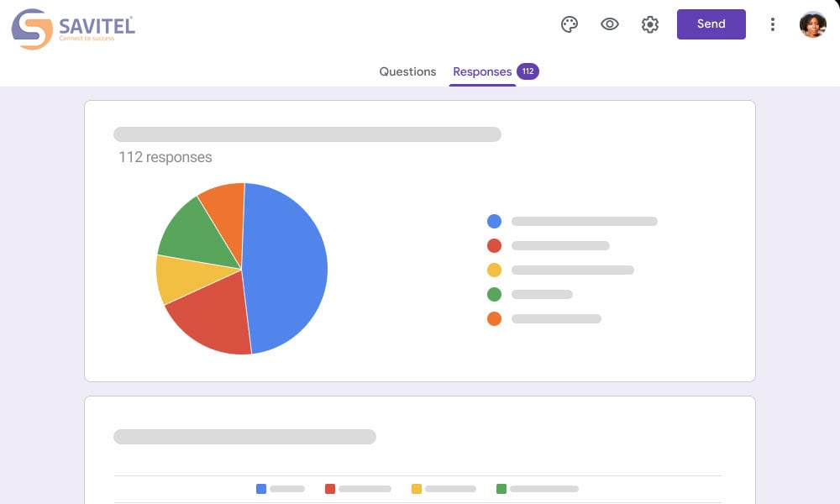Open form settings gear icon
This screenshot has width=840, height=504.
click(650, 24)
